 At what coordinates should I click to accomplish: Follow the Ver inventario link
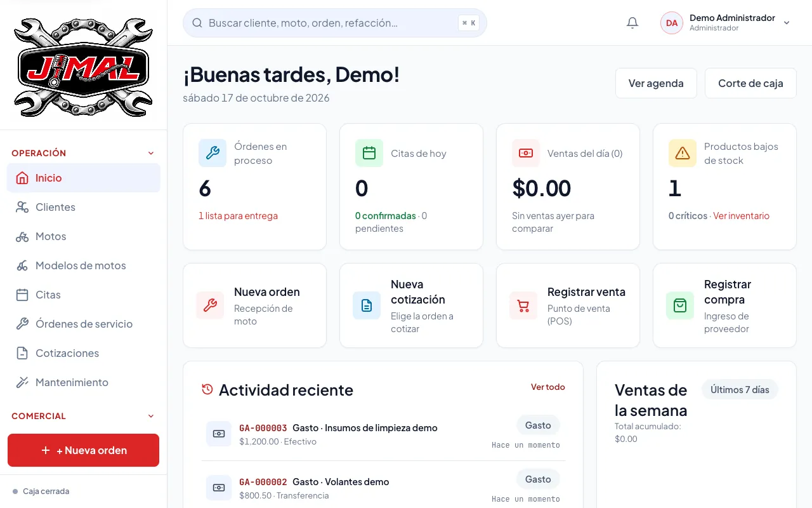coord(741,216)
